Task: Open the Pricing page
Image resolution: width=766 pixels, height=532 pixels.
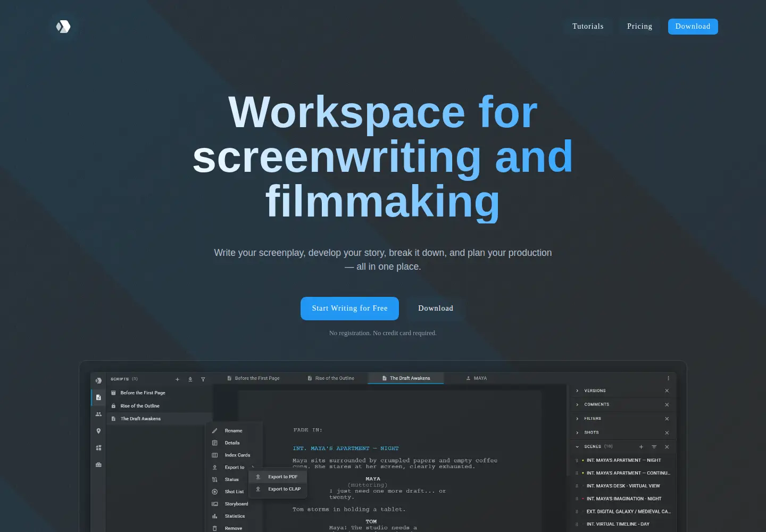Action: [639, 27]
